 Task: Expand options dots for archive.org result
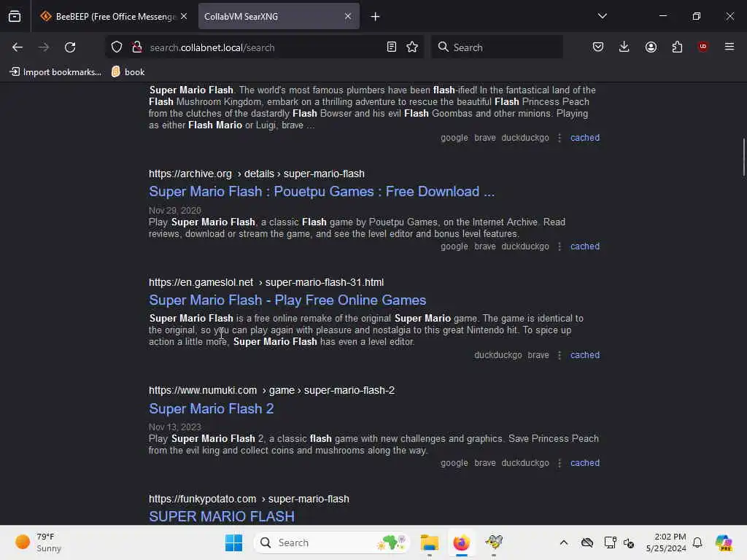560,246
